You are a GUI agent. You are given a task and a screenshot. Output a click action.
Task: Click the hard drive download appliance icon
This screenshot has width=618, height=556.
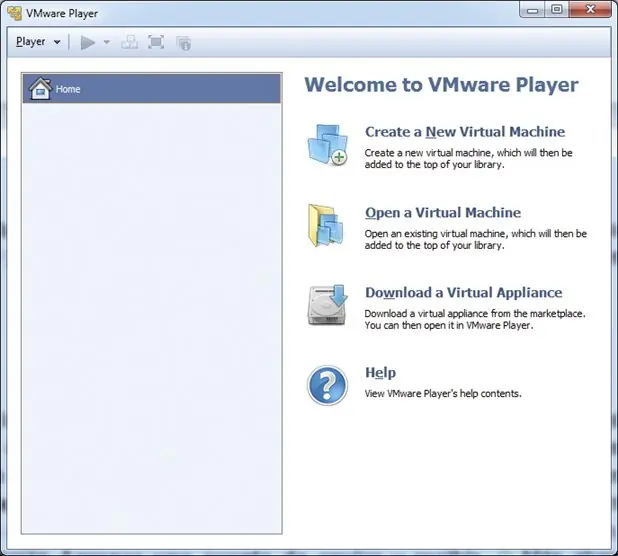[x=328, y=305]
